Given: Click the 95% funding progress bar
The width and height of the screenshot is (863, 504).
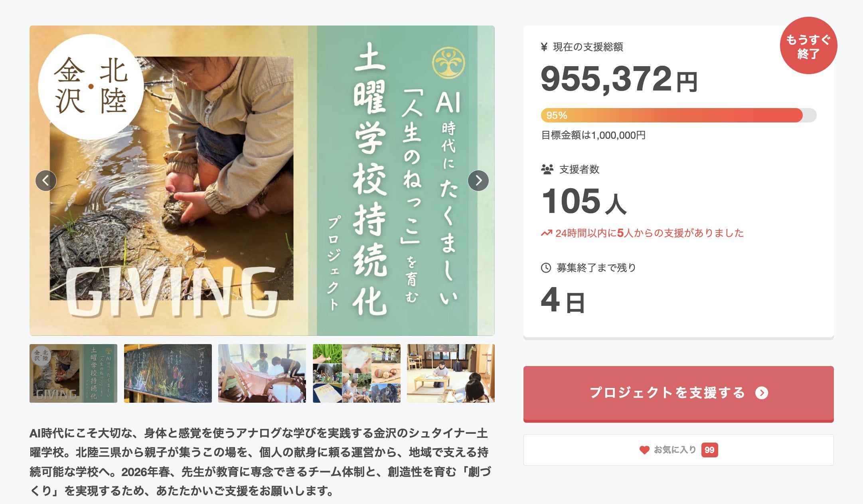Looking at the screenshot, I should [x=678, y=115].
